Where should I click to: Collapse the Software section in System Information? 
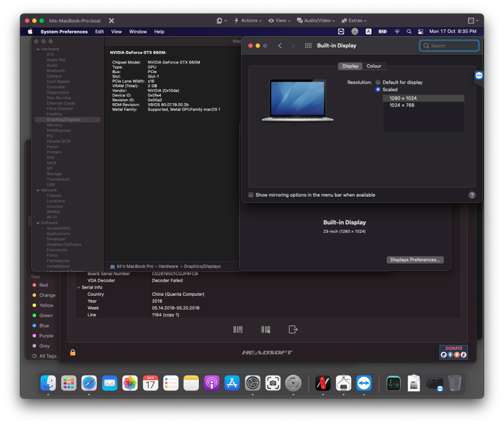click(38, 223)
